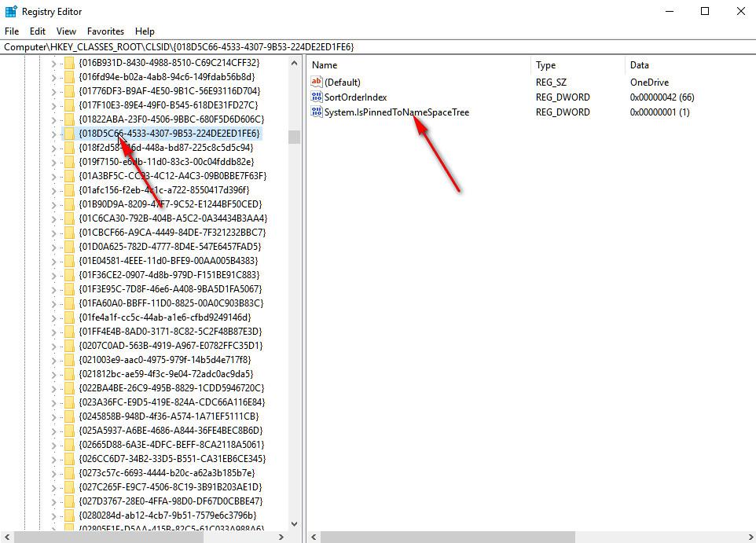Open the View menu
The height and width of the screenshot is (543, 756).
tap(66, 31)
